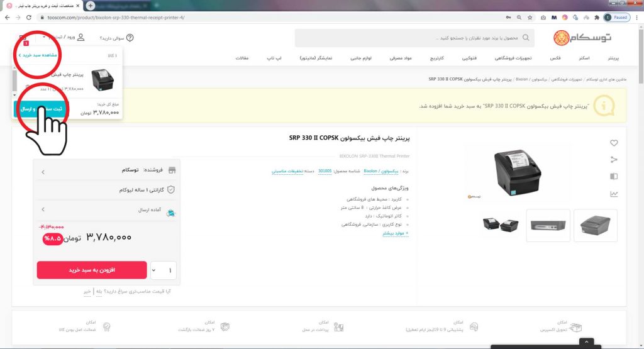The image size is (644, 349).
Task: Open the لپ تاپ menu item
Action: (274, 58)
